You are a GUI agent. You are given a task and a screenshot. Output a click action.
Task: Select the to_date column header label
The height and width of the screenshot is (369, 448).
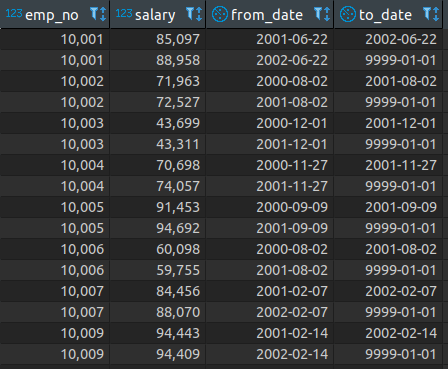click(x=385, y=15)
